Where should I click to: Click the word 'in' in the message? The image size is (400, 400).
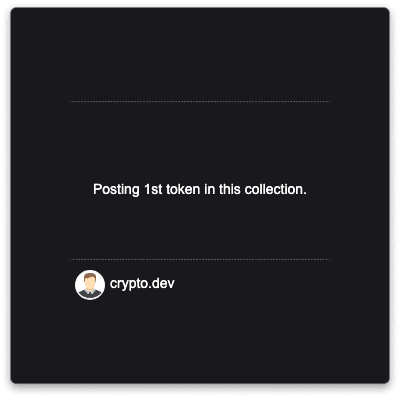(210, 189)
